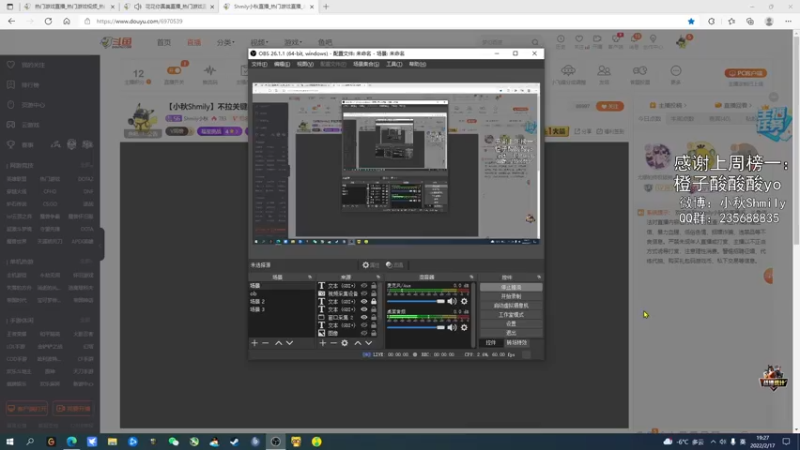Open a new browser tab
Screen dimensions: 800x450
point(326,7)
